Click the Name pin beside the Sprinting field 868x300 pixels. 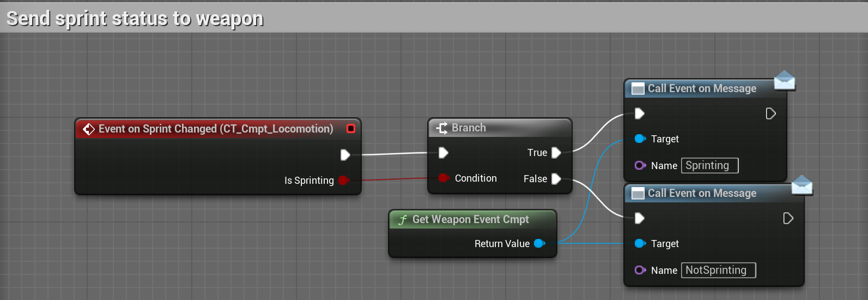tap(640, 165)
